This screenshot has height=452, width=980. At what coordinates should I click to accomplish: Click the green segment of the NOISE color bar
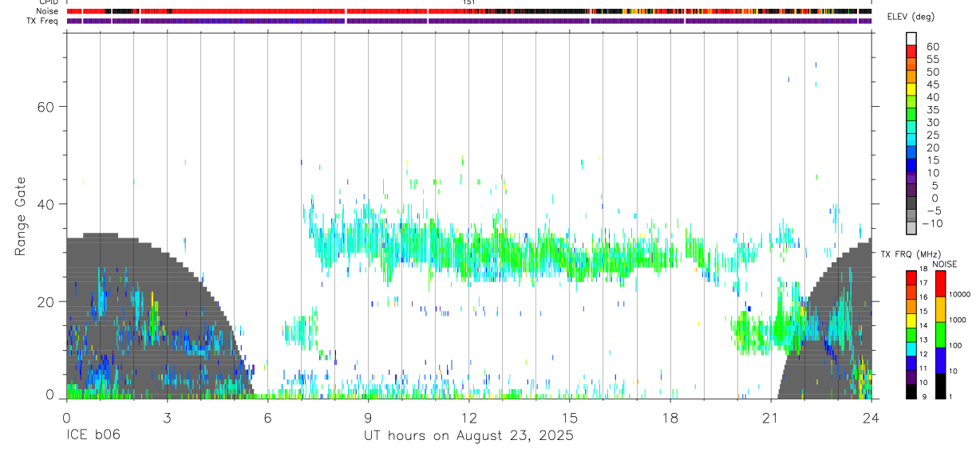coord(940,335)
